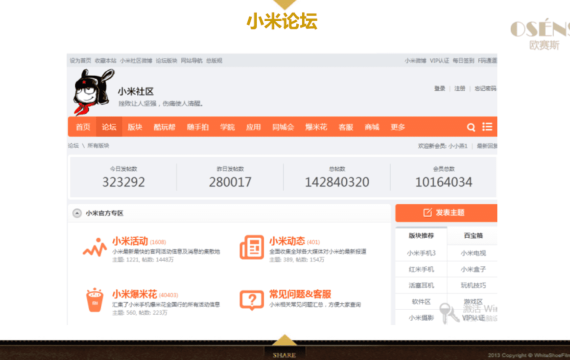Click 玩机技巧 in recommended boards
Screen dimensions: 570x360
pyautogui.click(x=473, y=285)
